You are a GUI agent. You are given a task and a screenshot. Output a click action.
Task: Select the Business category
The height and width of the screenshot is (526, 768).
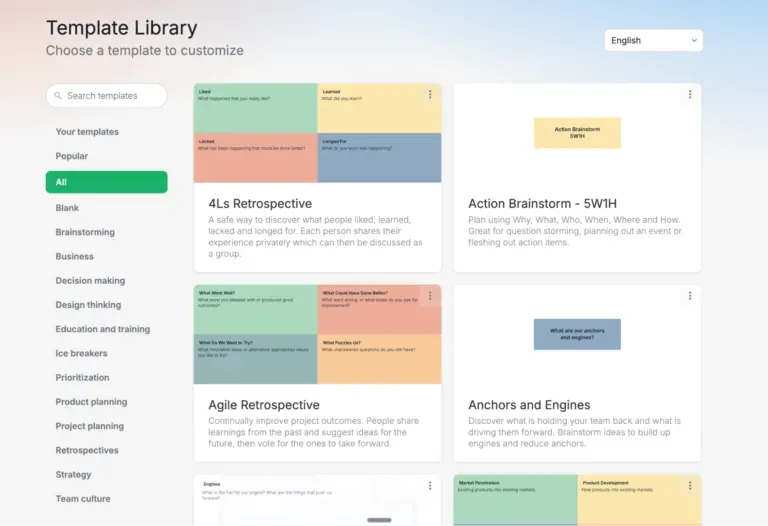(74, 256)
